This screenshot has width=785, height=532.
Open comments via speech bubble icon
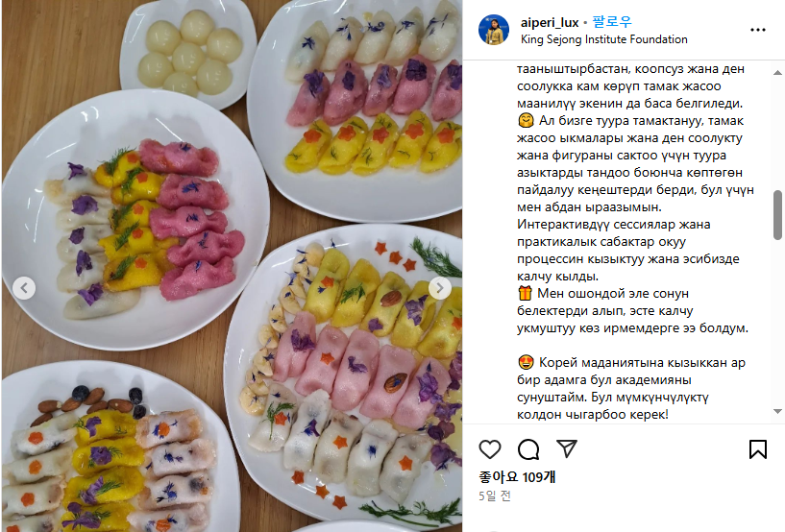(x=528, y=448)
